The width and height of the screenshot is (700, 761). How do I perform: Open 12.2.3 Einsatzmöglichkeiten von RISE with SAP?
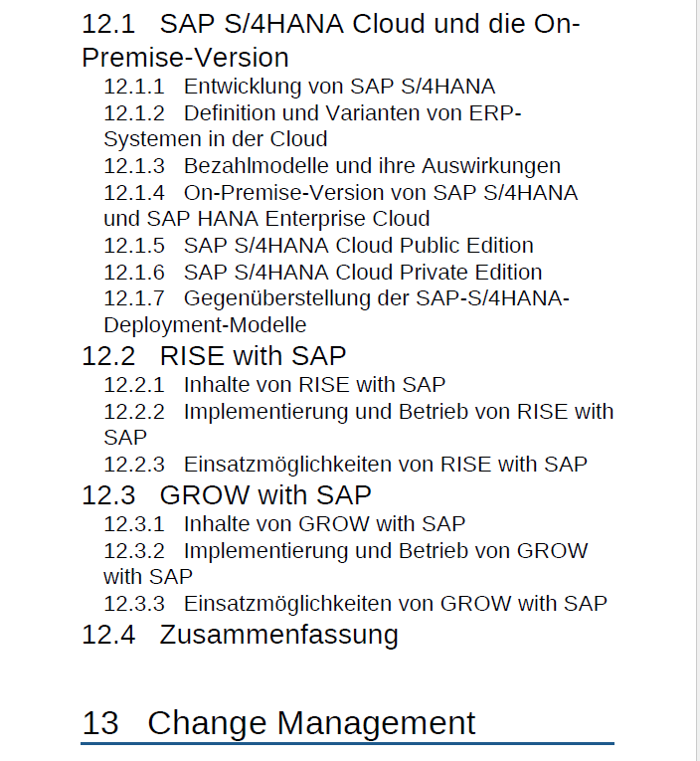(345, 464)
